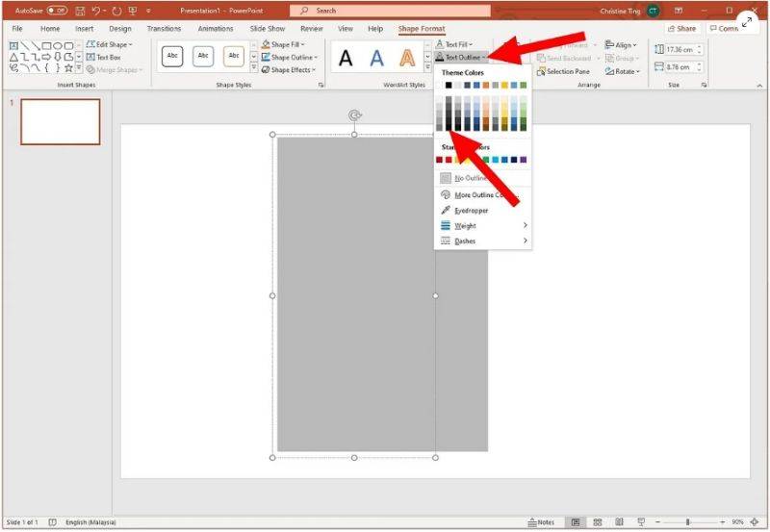The width and height of the screenshot is (770, 532).
Task: Open the Shape Fill dropdown
Action: tap(283, 44)
